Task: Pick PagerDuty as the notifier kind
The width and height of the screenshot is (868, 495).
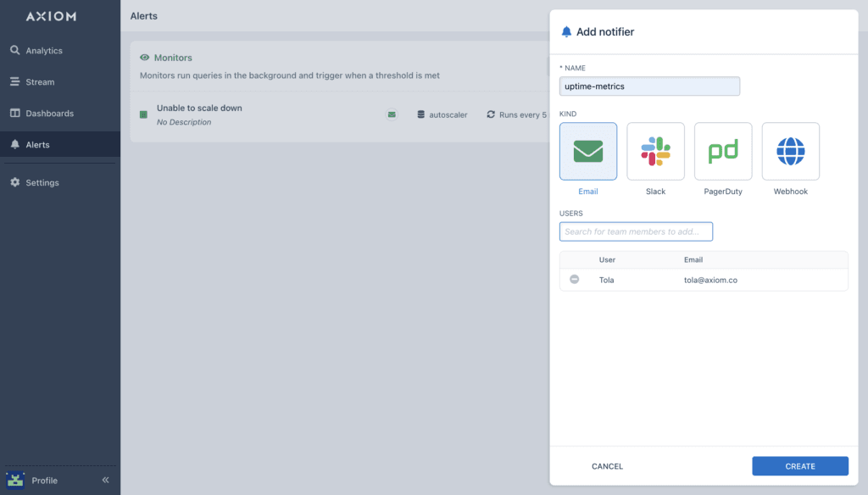Action: pyautogui.click(x=723, y=152)
